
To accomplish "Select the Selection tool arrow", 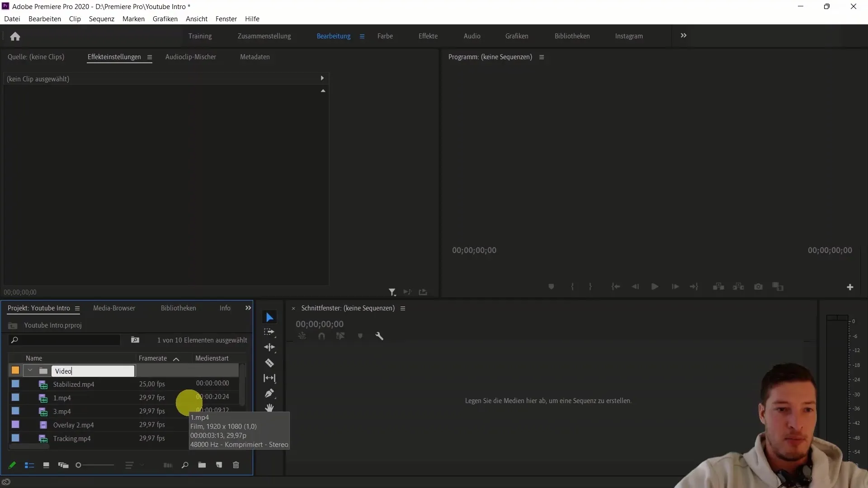I will [269, 317].
